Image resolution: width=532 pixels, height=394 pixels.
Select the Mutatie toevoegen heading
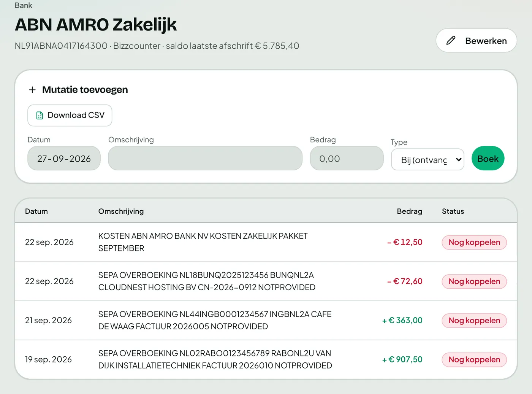[85, 90]
